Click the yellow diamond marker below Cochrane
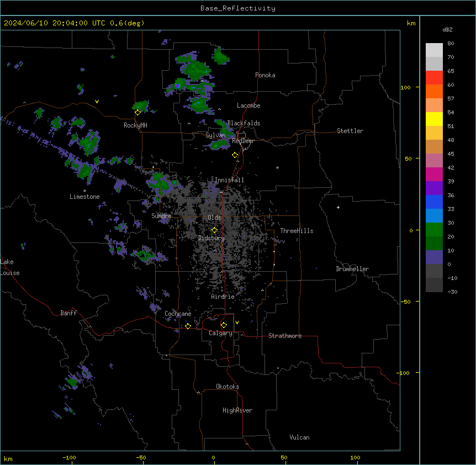This screenshot has width=476, height=465. [188, 326]
